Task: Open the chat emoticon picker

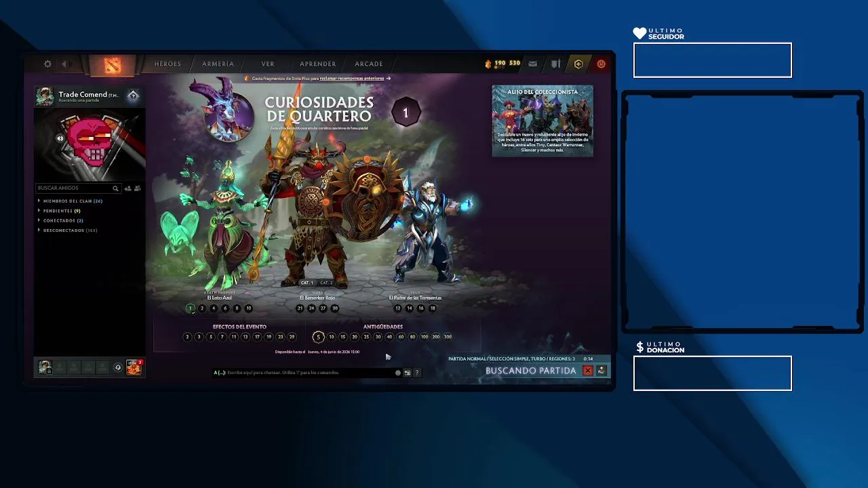Action: pos(398,373)
